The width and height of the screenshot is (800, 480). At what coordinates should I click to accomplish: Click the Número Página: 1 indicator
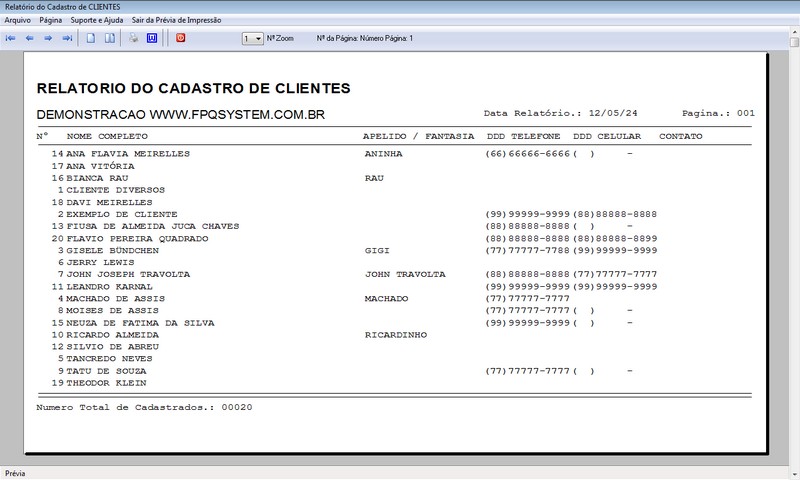click(386, 38)
